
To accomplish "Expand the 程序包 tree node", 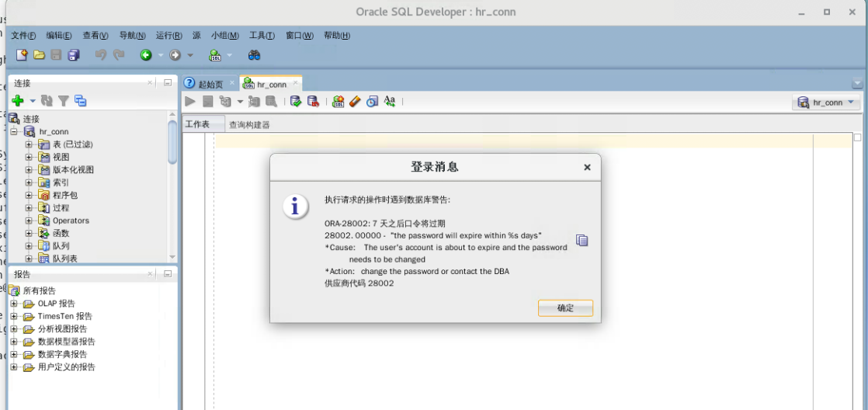I will click(29, 196).
